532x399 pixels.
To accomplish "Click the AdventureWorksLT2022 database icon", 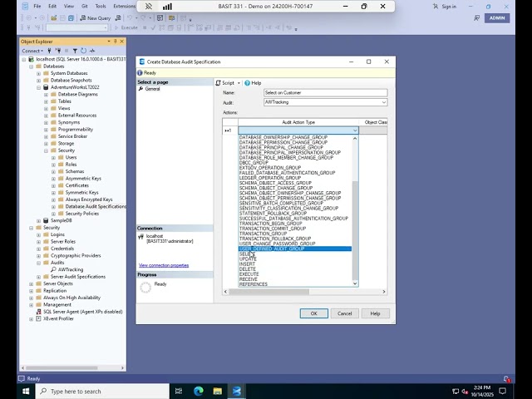I will click(x=46, y=87).
